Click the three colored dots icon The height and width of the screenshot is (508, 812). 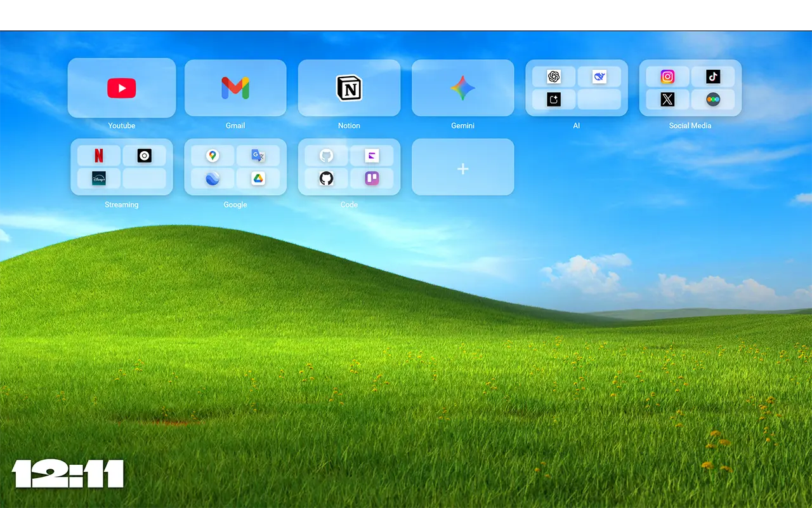pos(713,99)
